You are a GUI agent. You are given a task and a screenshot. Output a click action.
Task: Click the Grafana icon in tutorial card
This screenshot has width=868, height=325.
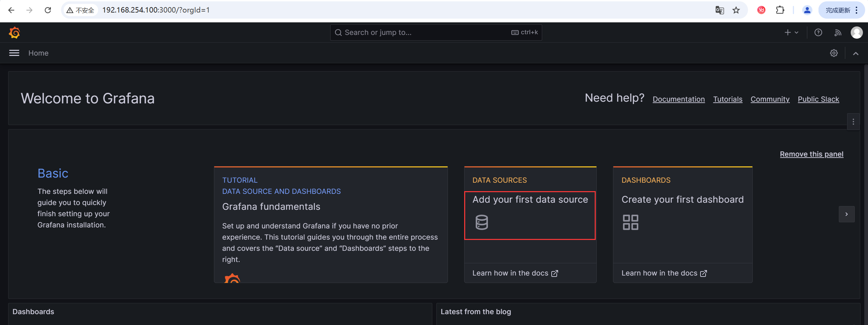(232, 278)
